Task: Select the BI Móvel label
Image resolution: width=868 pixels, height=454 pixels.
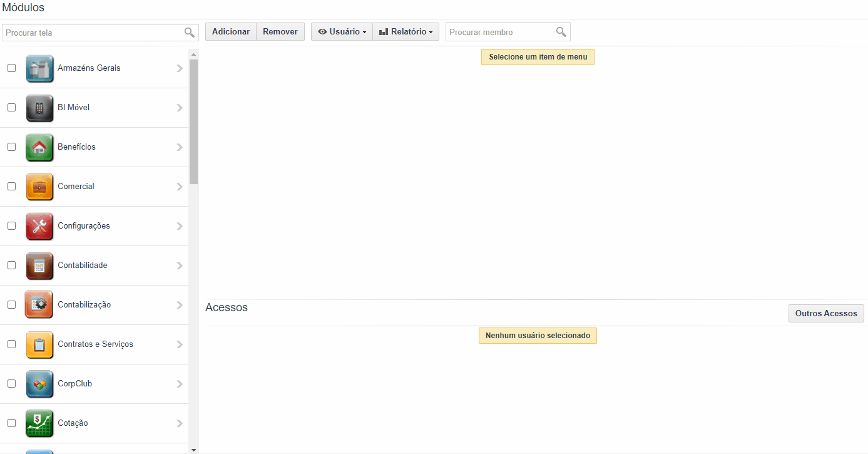Action: click(x=73, y=108)
